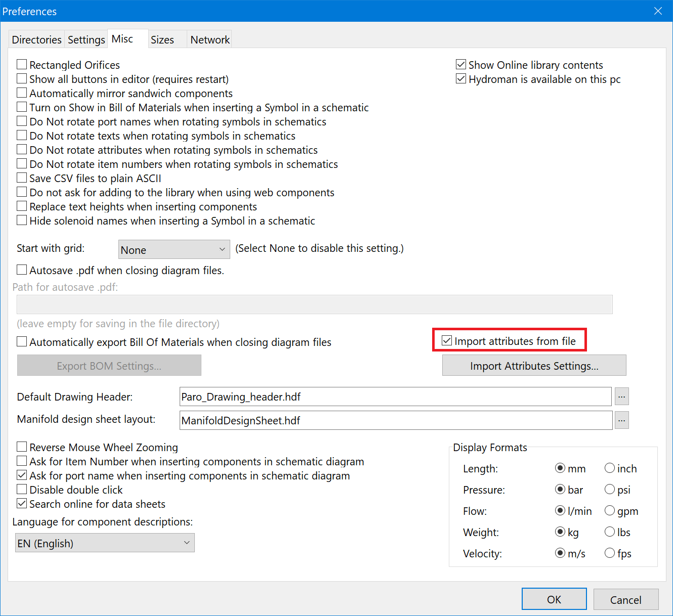
Task: Select psi as the Pressure unit
Action: coord(610,490)
